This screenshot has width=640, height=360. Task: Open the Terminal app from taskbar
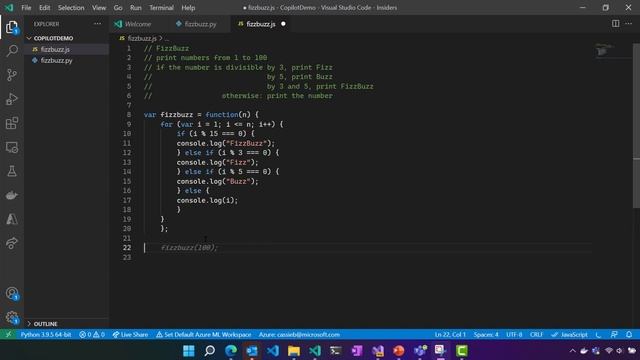(x=336, y=351)
